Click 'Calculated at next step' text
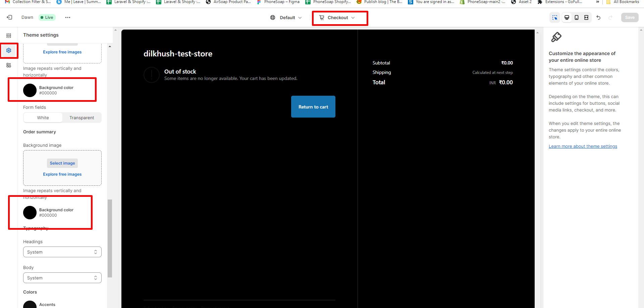This screenshot has height=308, width=644. coord(493,73)
